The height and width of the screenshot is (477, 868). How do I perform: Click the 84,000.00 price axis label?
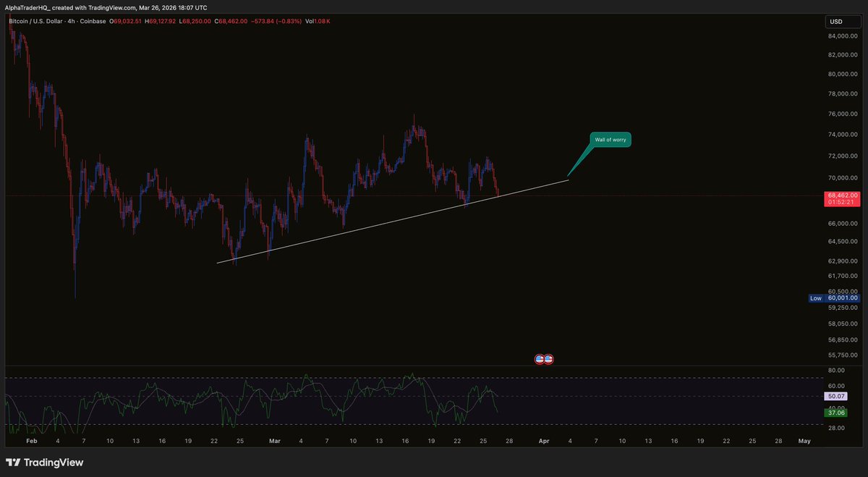pos(843,35)
